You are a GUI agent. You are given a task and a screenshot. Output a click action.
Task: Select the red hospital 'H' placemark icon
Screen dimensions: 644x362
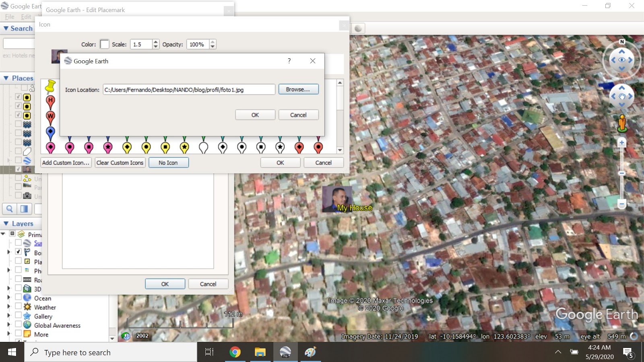click(x=50, y=101)
